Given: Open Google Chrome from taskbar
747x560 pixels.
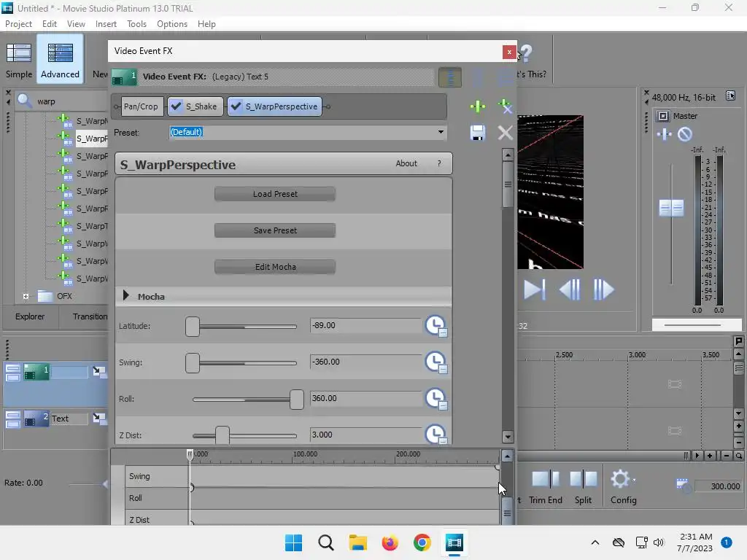Looking at the screenshot, I should [x=422, y=542].
